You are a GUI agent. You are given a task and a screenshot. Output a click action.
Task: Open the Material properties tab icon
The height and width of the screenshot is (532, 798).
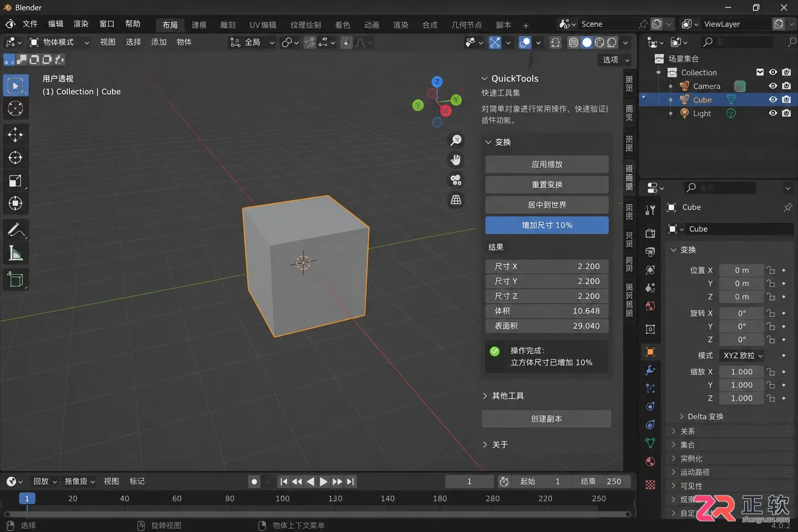click(651, 462)
